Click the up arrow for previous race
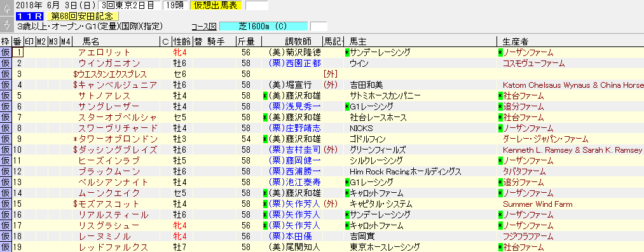Image resolution: width=644 pixels, height=252 pixels. click(6, 8)
